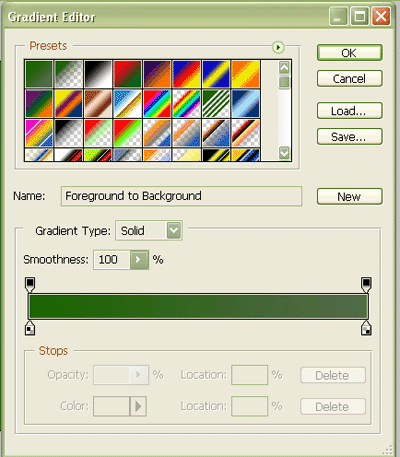Click Delete button on the Opacity row
Screen dimensions: 400x457
click(333, 375)
